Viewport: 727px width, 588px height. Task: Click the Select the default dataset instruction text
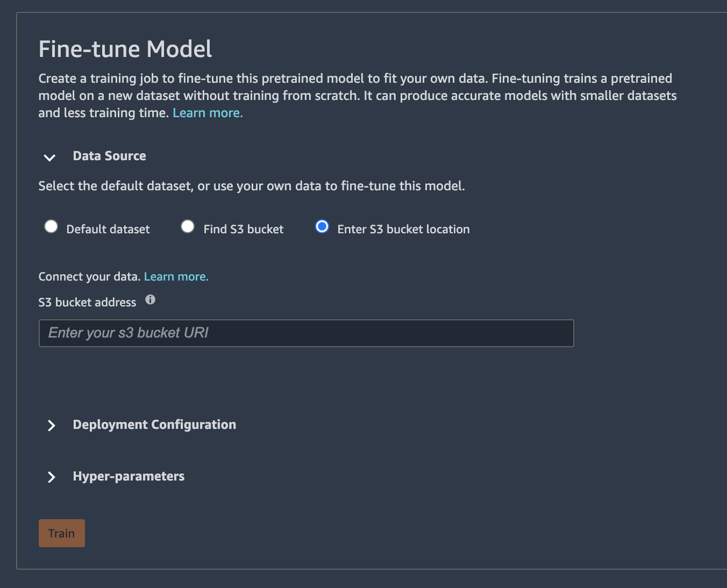coord(251,186)
